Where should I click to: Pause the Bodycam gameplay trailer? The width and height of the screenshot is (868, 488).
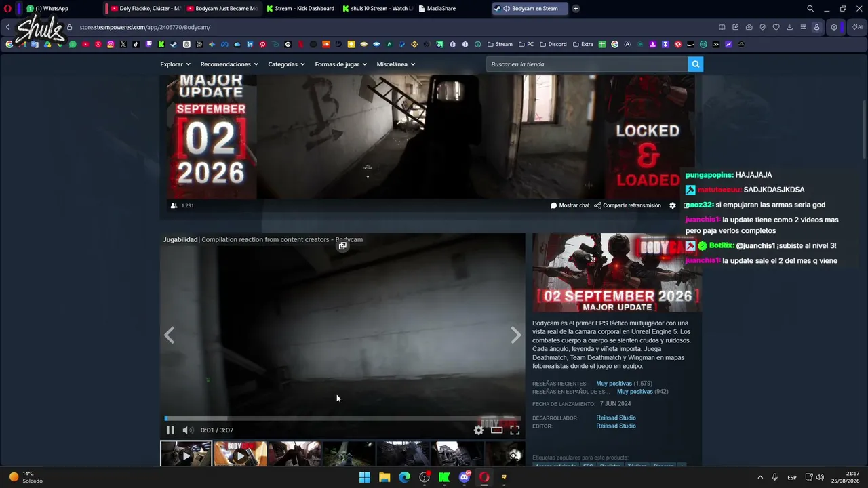170,430
